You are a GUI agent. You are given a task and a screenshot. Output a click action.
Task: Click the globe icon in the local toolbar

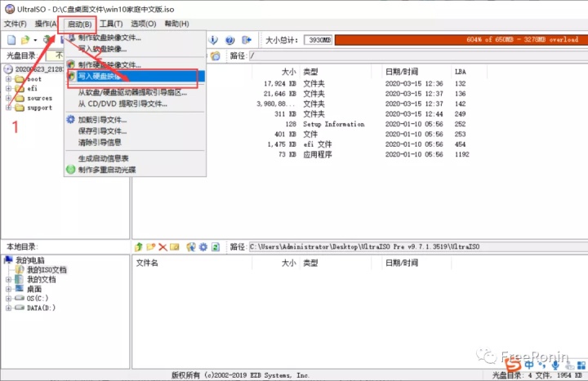pos(191,247)
